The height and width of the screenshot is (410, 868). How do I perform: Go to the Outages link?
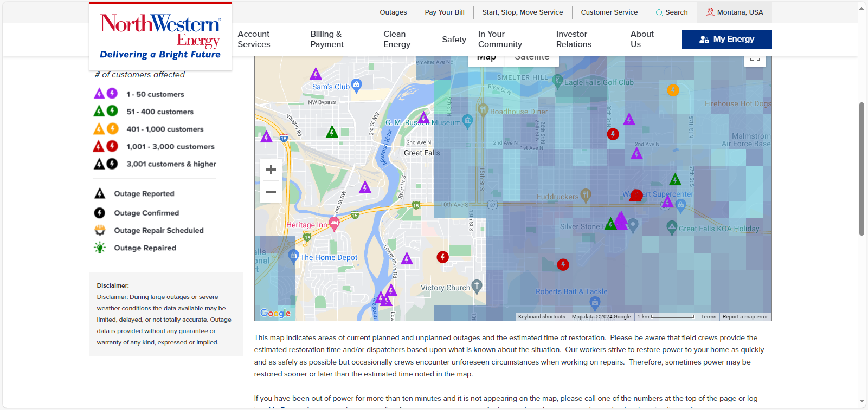click(x=393, y=12)
